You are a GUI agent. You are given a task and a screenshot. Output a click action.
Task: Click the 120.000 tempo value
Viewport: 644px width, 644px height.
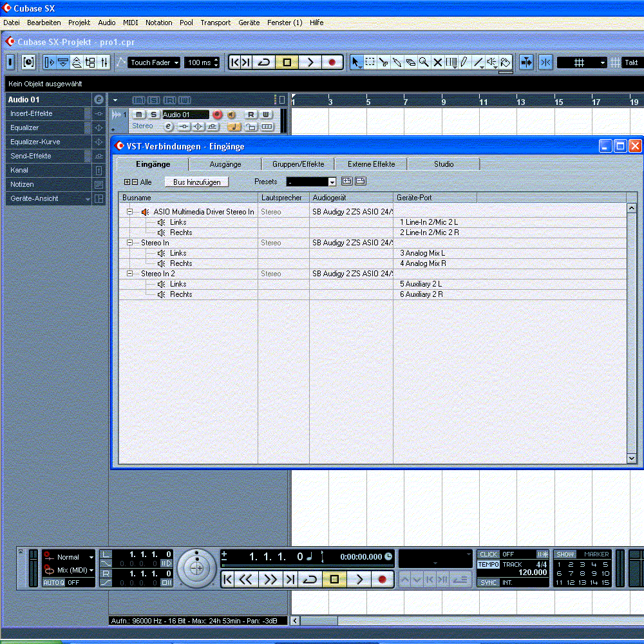533,573
